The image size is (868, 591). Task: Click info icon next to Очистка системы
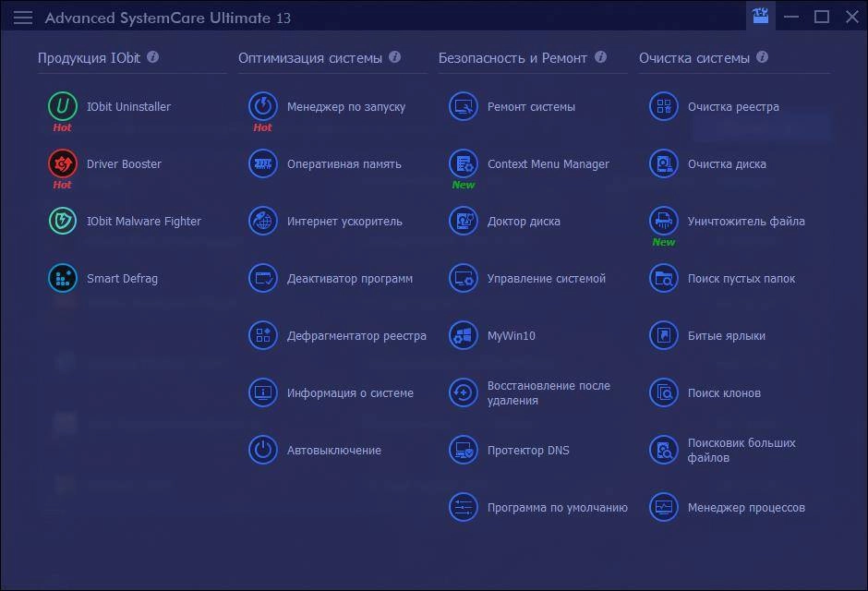point(762,57)
